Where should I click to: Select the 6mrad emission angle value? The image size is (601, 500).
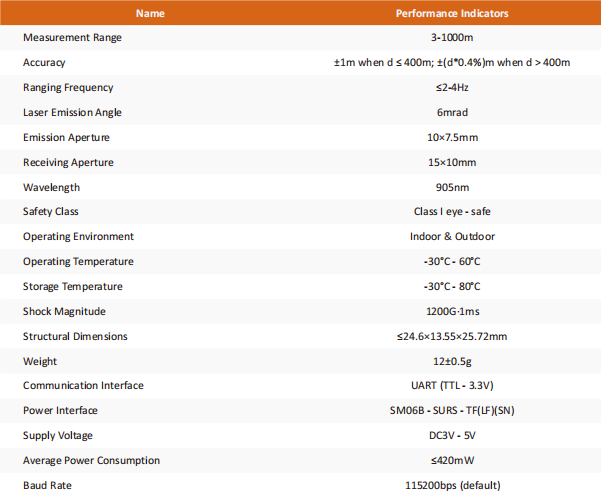(452, 112)
